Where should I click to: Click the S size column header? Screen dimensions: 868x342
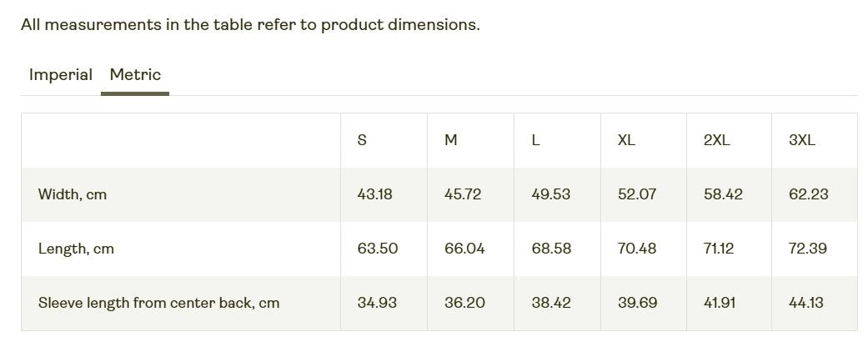click(362, 140)
